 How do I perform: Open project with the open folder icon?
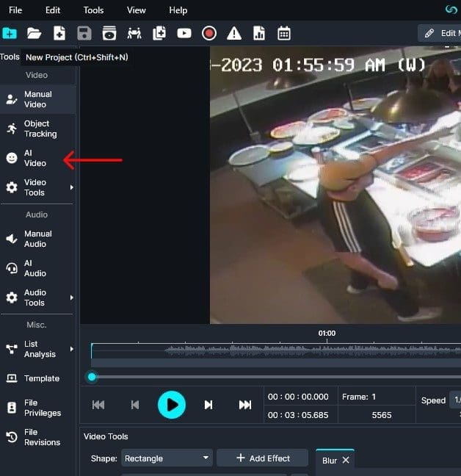coord(34,33)
